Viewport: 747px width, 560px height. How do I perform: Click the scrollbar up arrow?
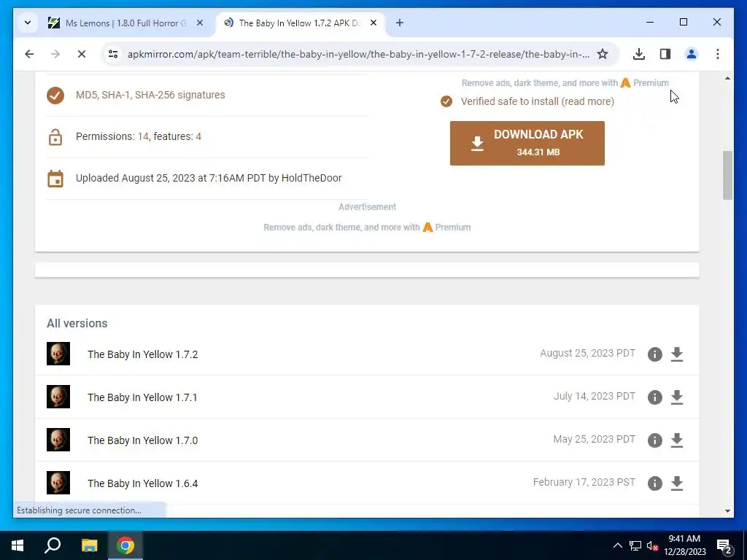coord(727,78)
